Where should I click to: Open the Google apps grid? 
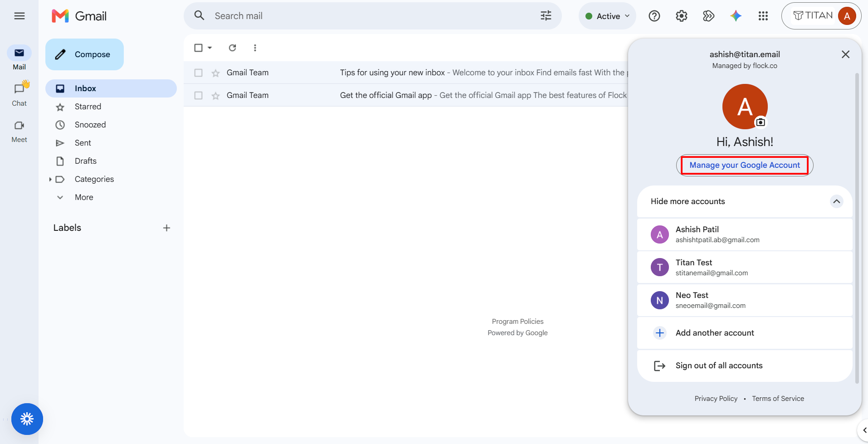(x=763, y=16)
